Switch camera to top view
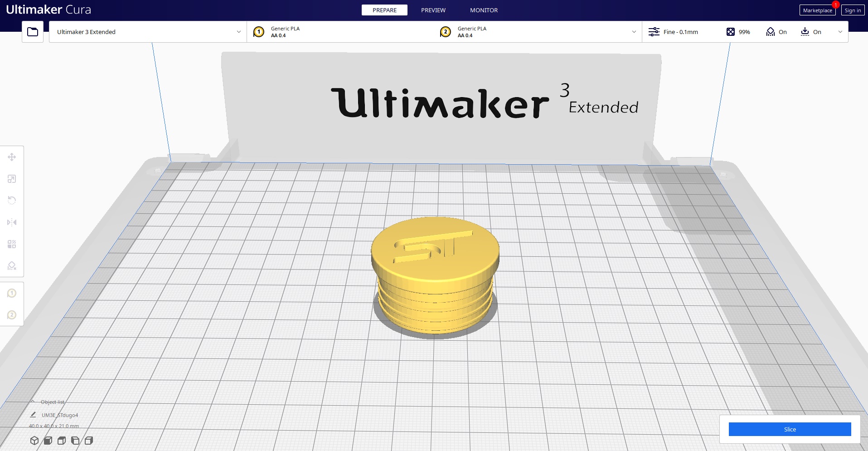868x451 pixels. point(62,441)
